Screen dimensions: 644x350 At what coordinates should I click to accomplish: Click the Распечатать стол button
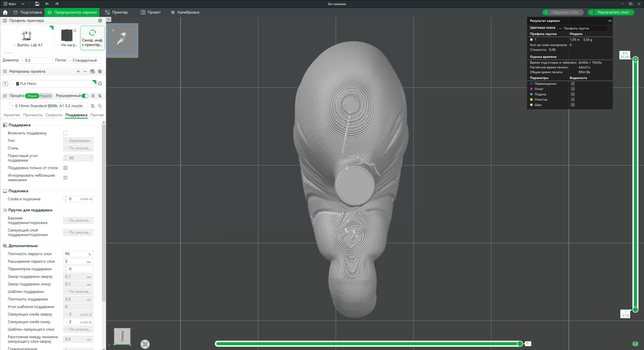coord(613,13)
